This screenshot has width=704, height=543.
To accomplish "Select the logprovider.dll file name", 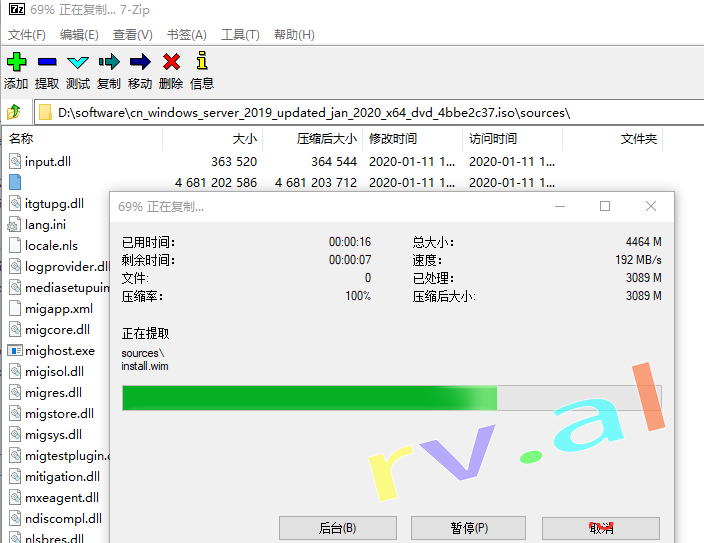I will coord(67,266).
